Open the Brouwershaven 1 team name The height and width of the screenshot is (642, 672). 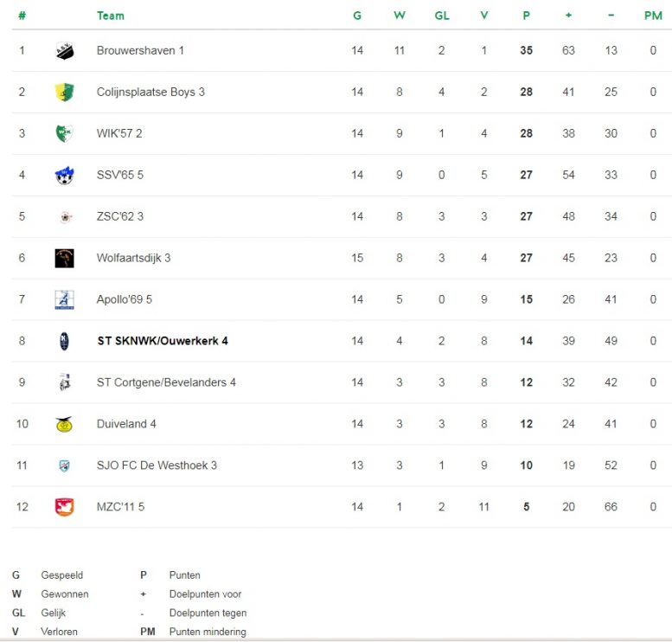(x=140, y=50)
